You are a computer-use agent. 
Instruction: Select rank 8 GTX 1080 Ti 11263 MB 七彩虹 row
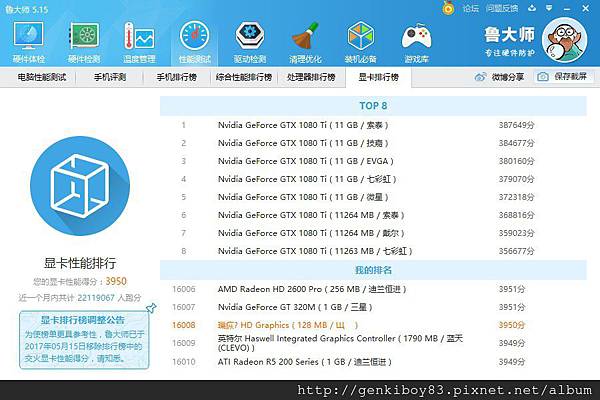point(373,251)
